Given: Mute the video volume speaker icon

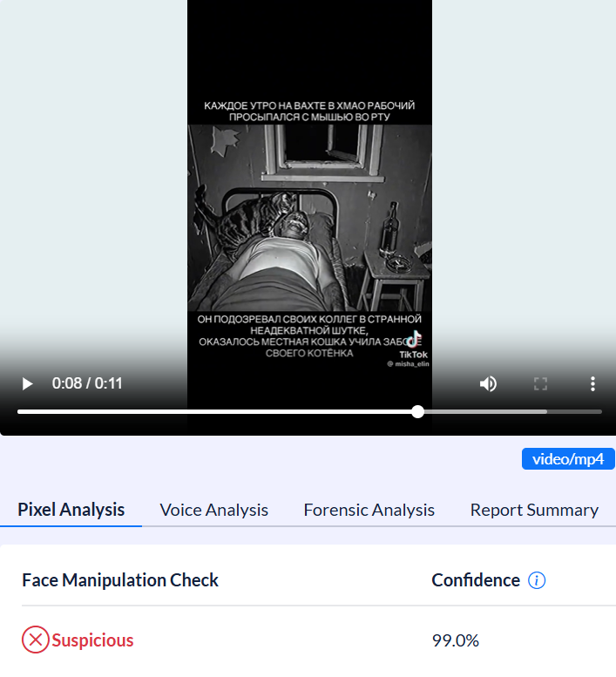Looking at the screenshot, I should [x=488, y=384].
